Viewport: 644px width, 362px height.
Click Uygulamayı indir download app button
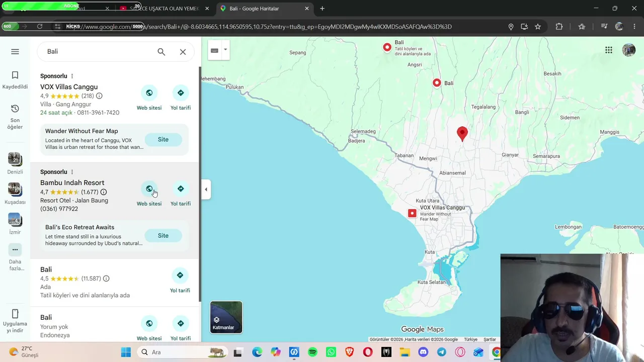15,321
